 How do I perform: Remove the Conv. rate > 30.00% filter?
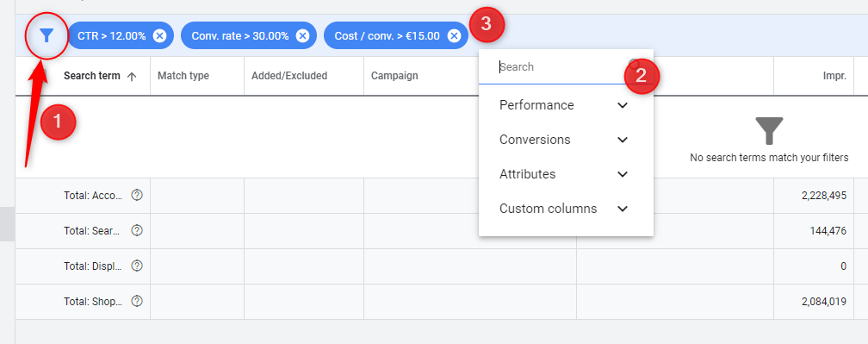coord(302,36)
